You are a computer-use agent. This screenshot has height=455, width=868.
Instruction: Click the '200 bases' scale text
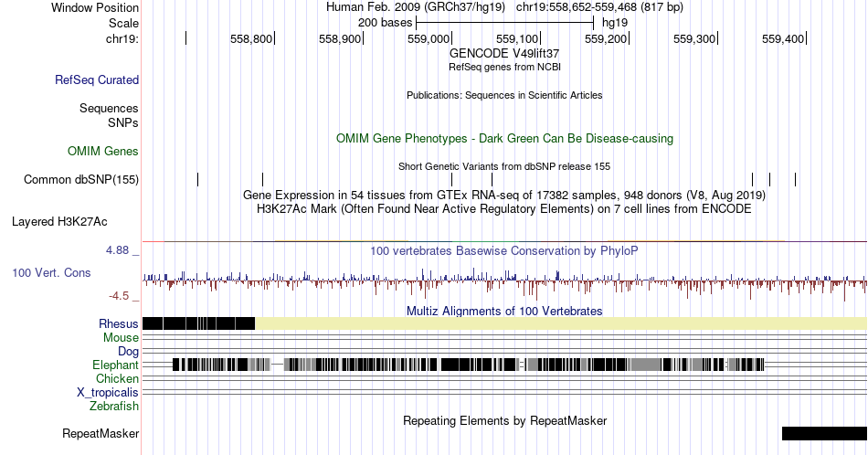[385, 23]
